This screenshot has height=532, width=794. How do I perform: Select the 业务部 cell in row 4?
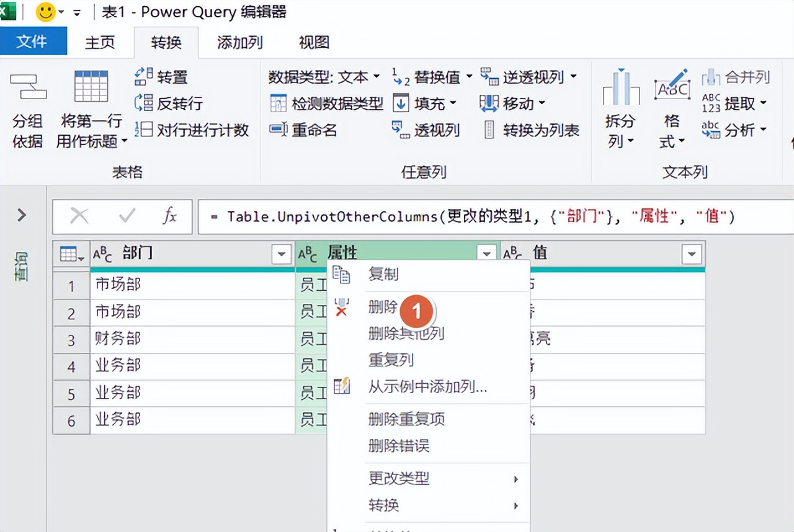(x=192, y=366)
